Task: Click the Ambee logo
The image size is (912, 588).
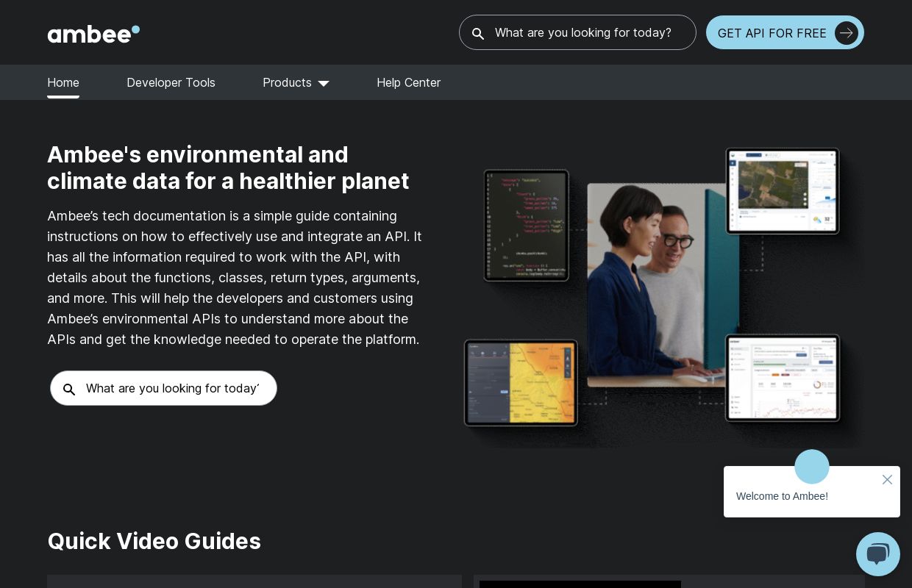Action: tap(93, 34)
